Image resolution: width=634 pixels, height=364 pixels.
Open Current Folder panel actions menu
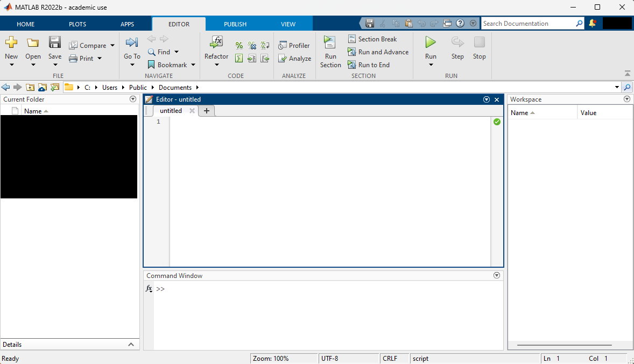point(132,99)
